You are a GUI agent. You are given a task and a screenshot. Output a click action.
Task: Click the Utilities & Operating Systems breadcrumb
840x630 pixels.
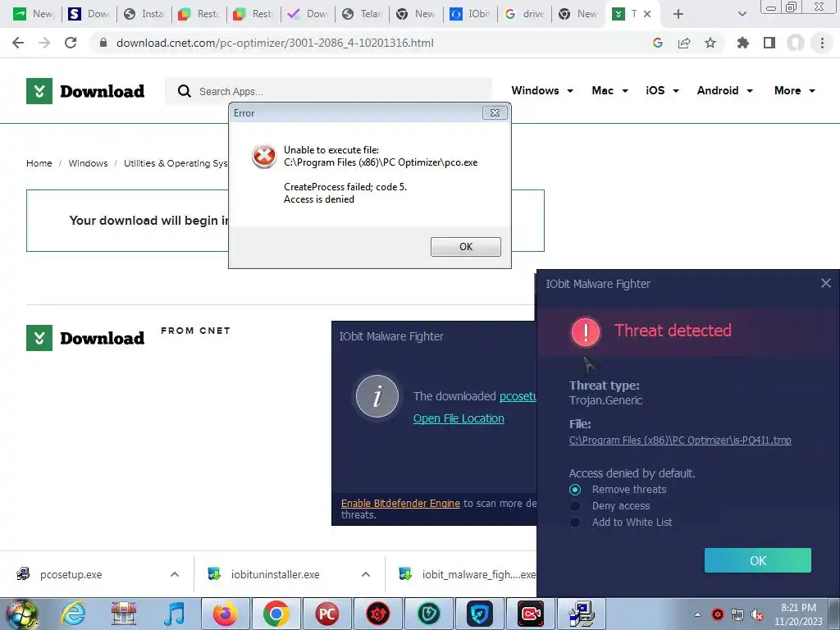pos(176,163)
